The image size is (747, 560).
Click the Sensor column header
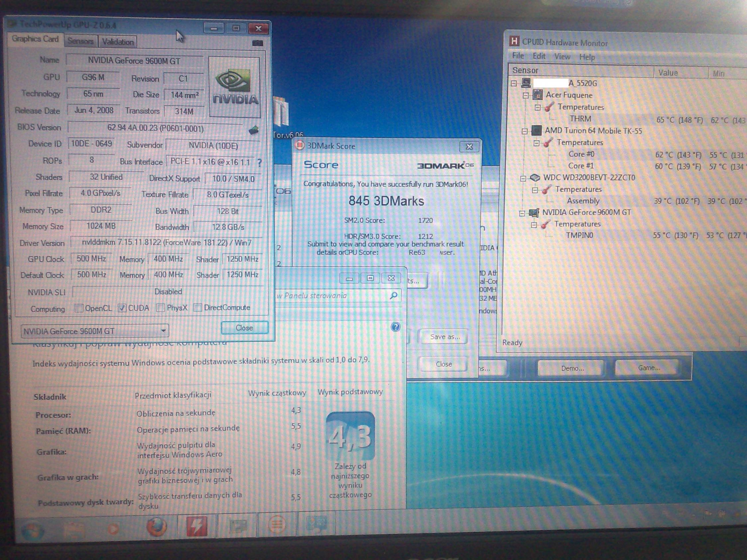click(581, 70)
